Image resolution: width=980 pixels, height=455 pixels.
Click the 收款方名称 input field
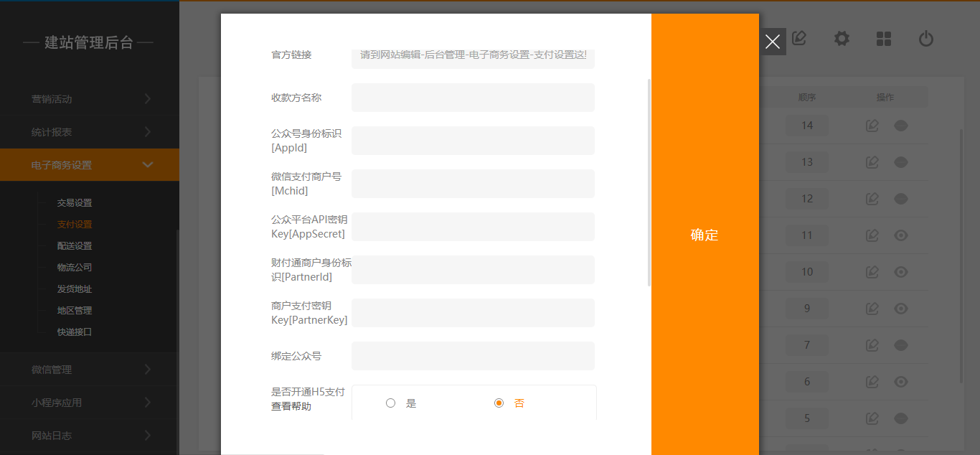(473, 98)
